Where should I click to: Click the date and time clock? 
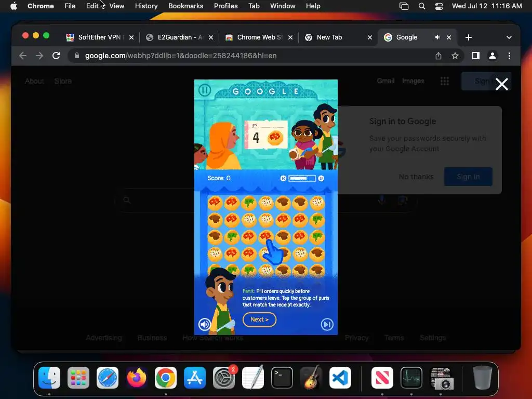(487, 6)
